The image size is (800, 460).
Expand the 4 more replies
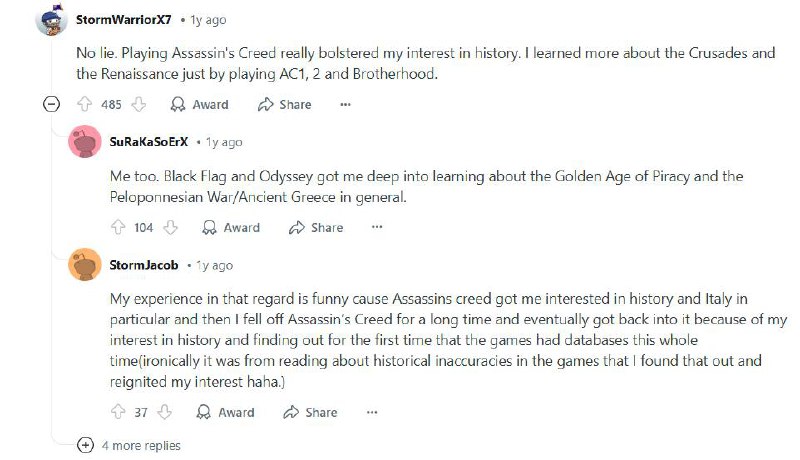129,446
